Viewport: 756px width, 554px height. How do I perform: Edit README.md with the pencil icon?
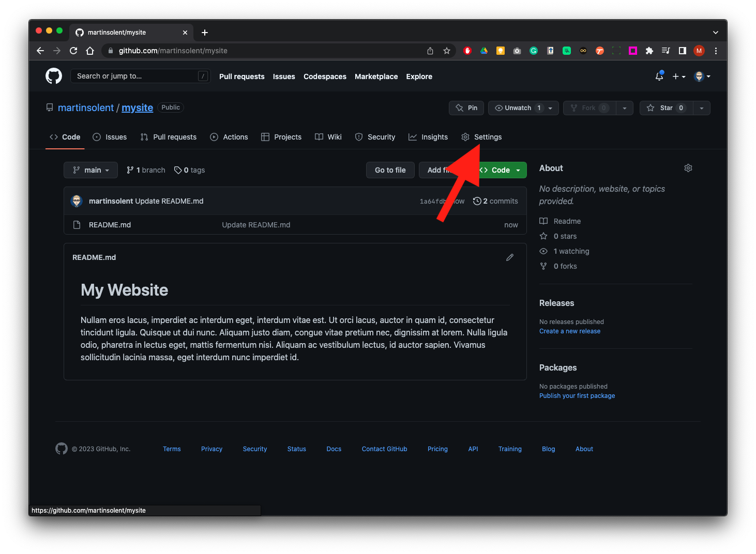pyautogui.click(x=509, y=257)
